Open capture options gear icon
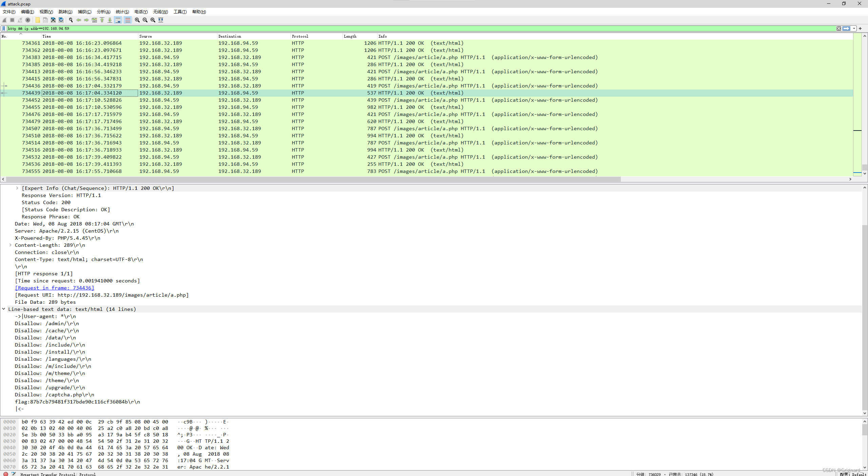The width and height of the screenshot is (868, 476). [x=28, y=20]
